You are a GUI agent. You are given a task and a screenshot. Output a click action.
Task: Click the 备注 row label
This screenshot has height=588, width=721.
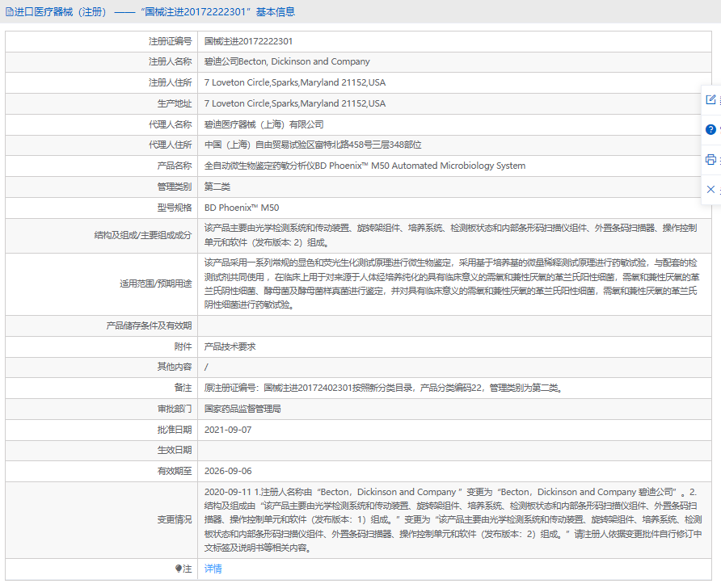183,388
